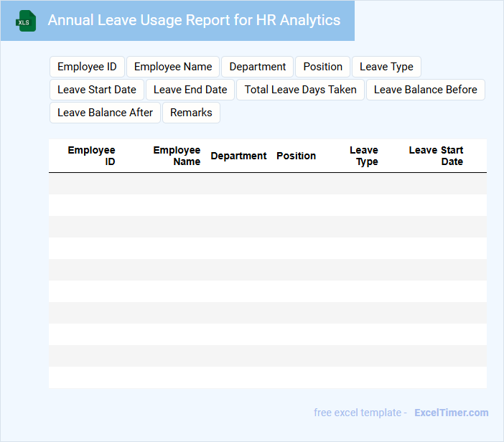Click the Department column header
504x442 pixels.
click(x=238, y=156)
